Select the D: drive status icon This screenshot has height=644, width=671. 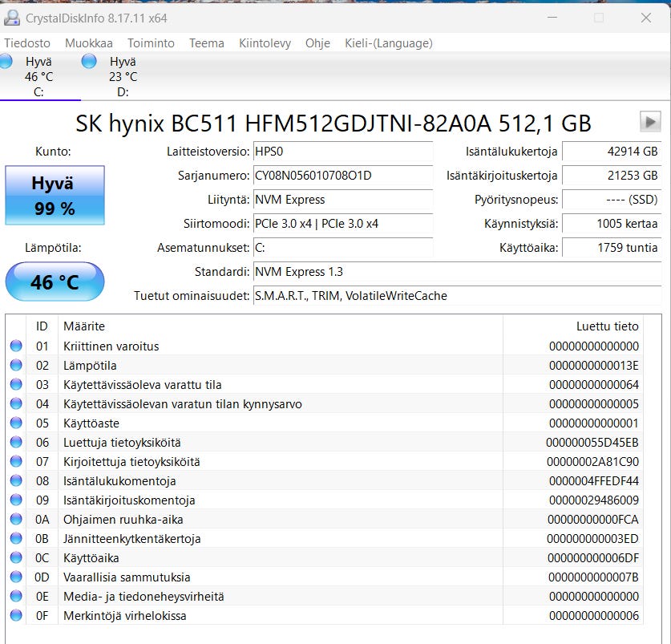click(89, 62)
